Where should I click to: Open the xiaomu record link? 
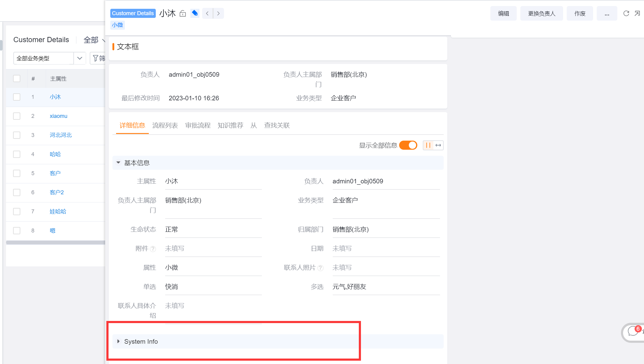coord(58,116)
